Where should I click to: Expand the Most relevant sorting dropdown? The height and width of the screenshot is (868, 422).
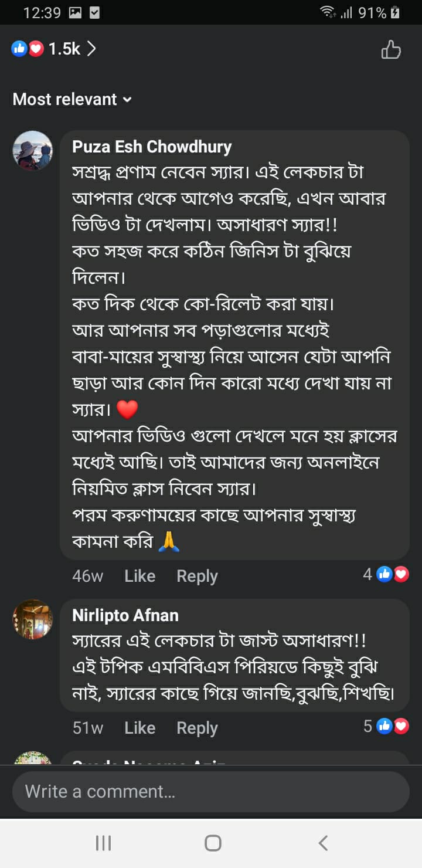click(72, 99)
